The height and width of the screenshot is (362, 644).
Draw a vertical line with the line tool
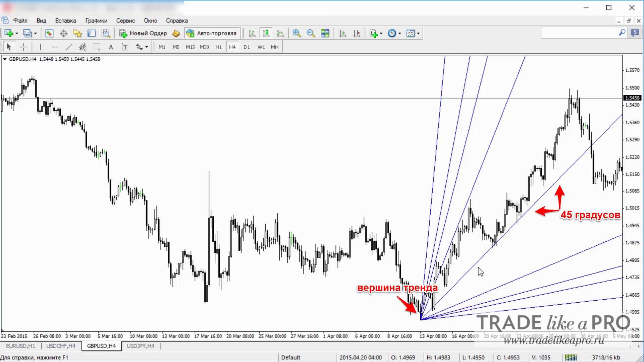[40, 47]
